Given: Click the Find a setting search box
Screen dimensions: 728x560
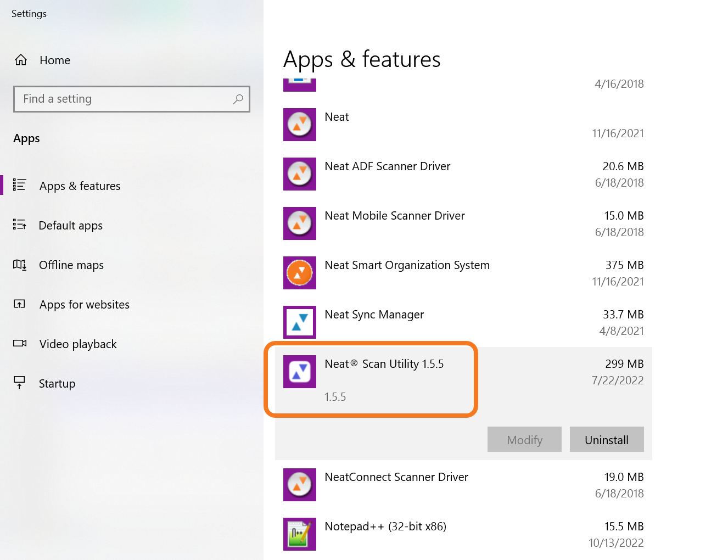Looking at the screenshot, I should tap(126, 99).
